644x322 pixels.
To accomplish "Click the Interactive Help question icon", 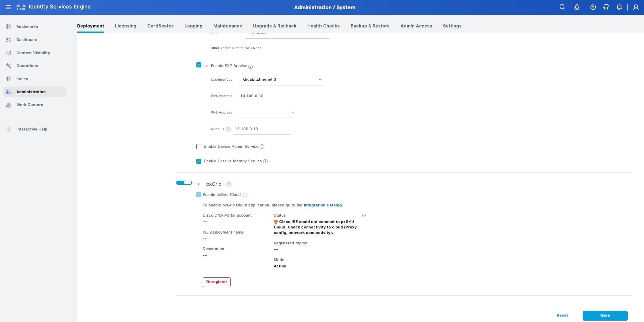I will click(9, 129).
